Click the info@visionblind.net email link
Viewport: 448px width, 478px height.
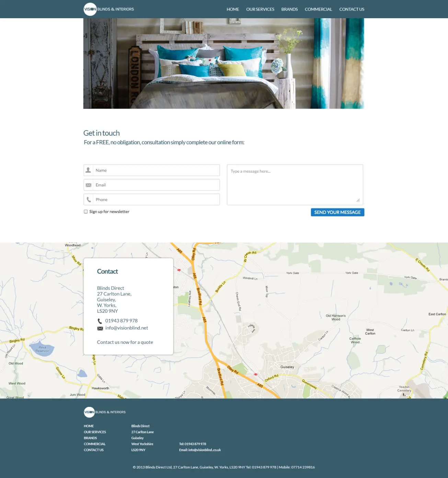[126, 328]
